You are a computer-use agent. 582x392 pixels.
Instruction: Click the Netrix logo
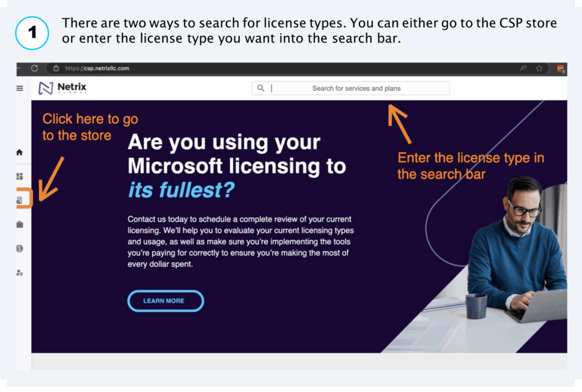63,88
